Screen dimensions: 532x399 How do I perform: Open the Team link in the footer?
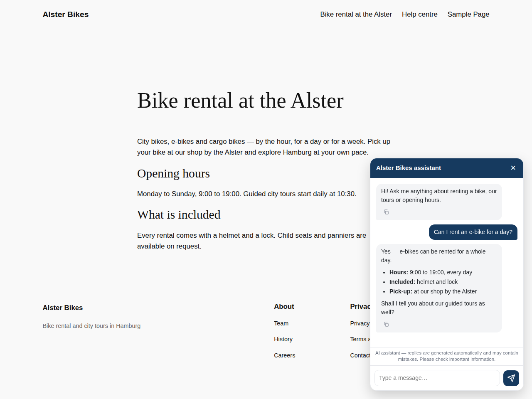pyautogui.click(x=281, y=323)
